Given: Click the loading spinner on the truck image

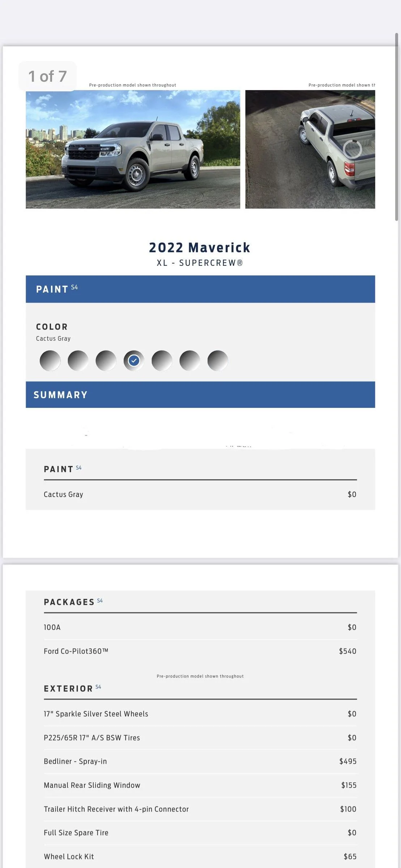Looking at the screenshot, I should [352, 149].
